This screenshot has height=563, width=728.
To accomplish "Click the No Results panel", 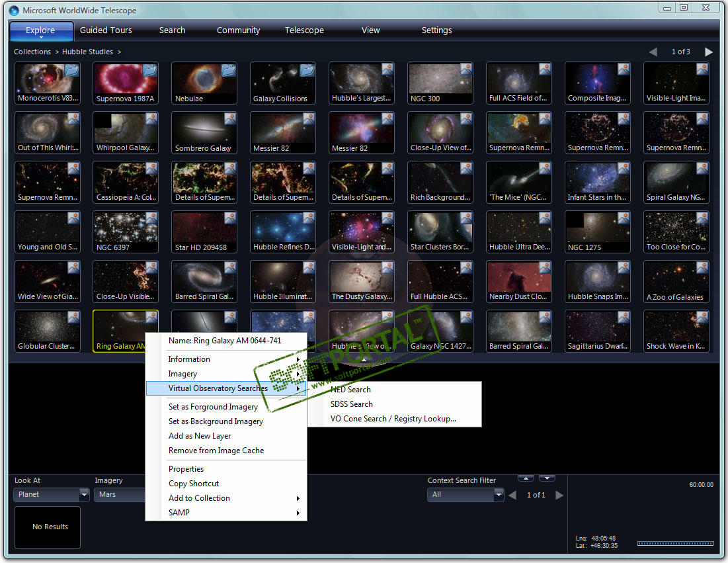I will tap(48, 527).
